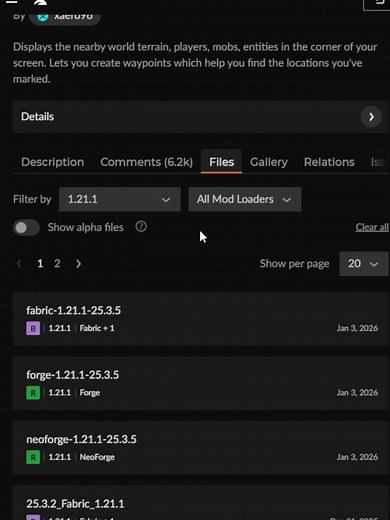
Task: Open the All Mod Loaders dropdown
Action: (245, 199)
